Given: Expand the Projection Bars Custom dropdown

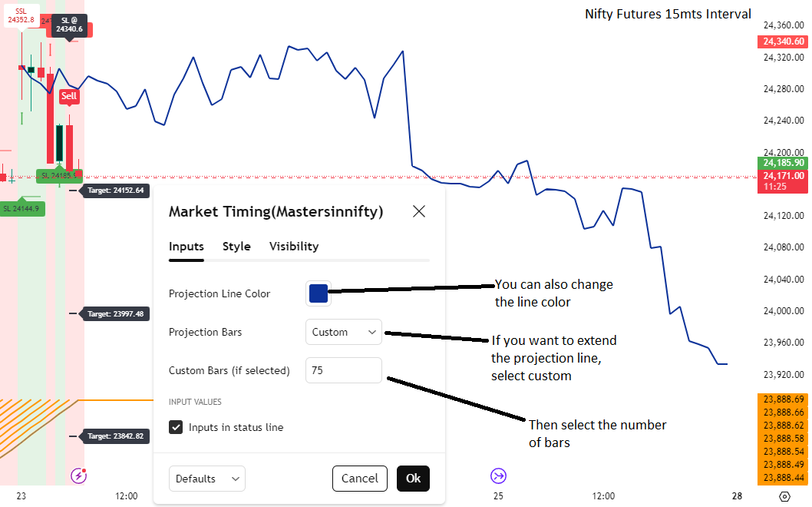Looking at the screenshot, I should coord(344,332).
